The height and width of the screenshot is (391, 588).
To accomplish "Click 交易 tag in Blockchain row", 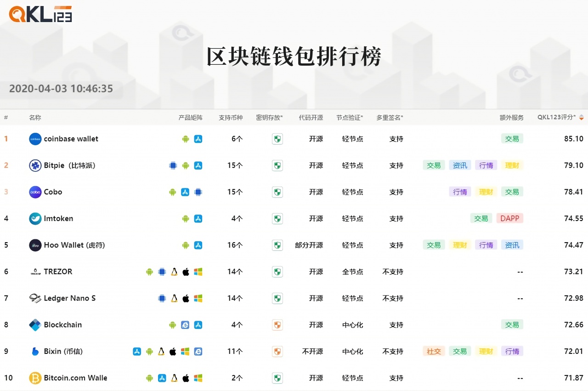I will (512, 325).
